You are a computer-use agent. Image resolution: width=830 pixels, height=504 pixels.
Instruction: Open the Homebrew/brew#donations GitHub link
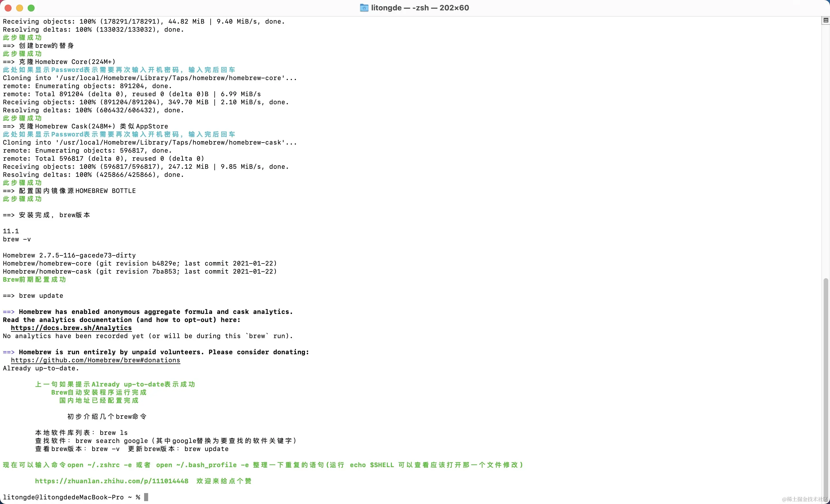pyautogui.click(x=95, y=360)
